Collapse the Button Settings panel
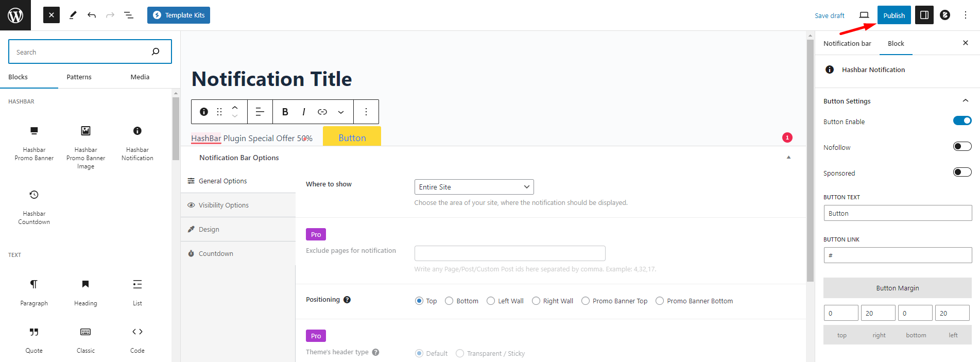This screenshot has height=362, width=980. click(966, 101)
